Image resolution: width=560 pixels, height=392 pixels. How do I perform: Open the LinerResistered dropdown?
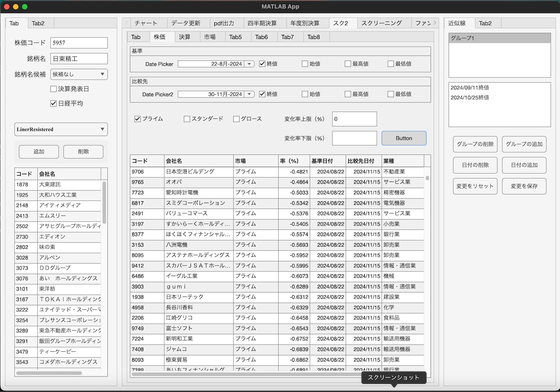pos(61,129)
